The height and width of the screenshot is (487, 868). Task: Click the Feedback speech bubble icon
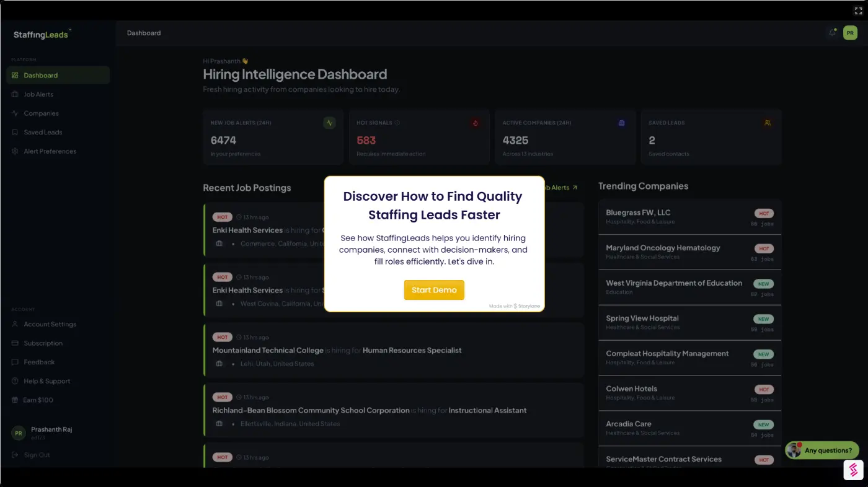point(15,362)
